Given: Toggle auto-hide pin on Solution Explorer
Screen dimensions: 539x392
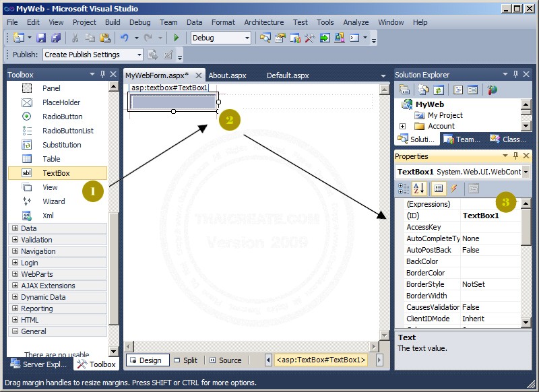Looking at the screenshot, I should click(x=514, y=75).
